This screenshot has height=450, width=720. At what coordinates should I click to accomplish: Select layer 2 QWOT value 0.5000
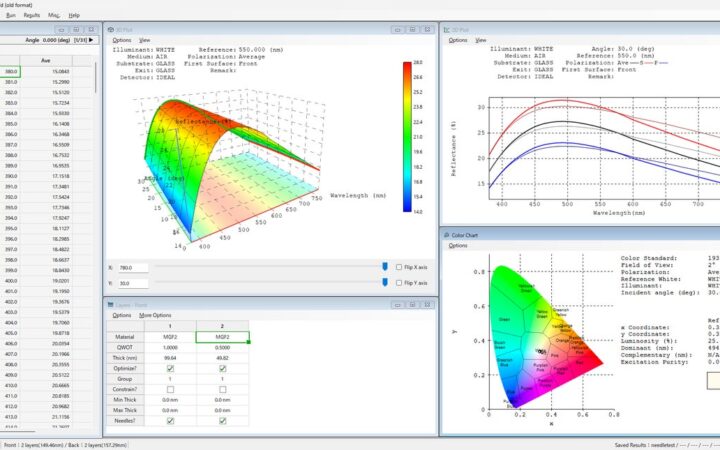coord(222,348)
